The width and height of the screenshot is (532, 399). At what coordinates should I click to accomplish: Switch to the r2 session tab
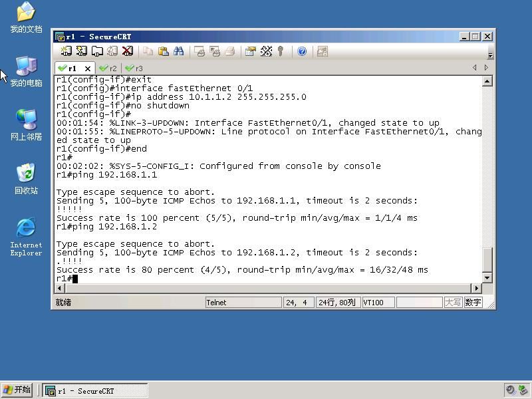(108, 68)
